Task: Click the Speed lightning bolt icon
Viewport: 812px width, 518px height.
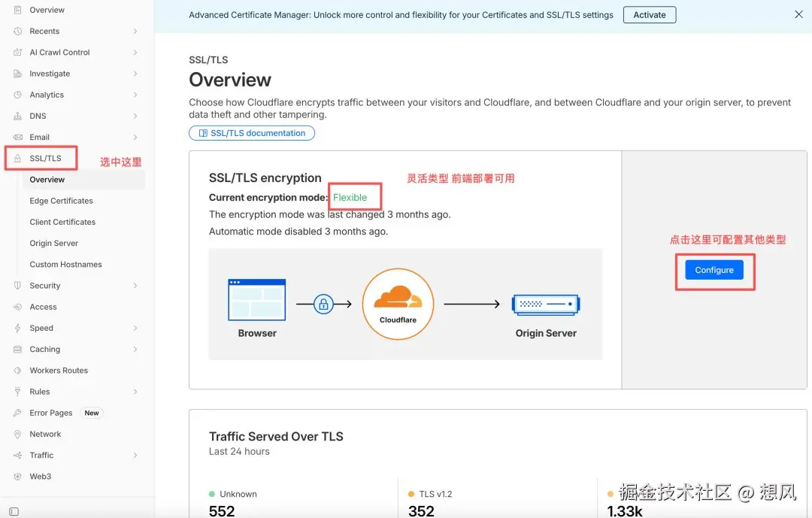Action: (17, 328)
